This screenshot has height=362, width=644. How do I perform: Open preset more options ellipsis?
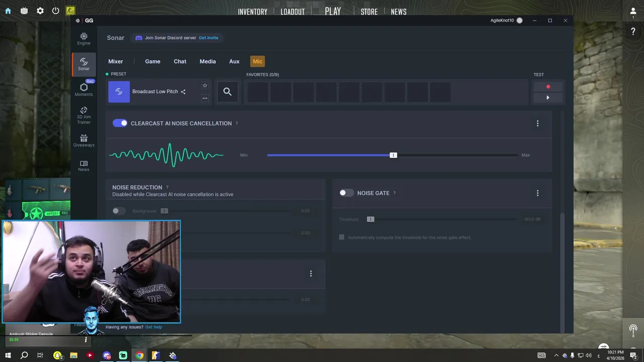[205, 98]
